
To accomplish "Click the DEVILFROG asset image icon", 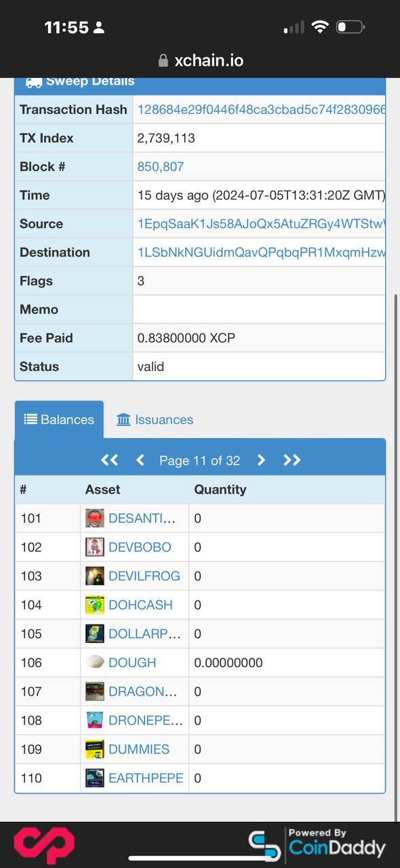I will click(95, 576).
